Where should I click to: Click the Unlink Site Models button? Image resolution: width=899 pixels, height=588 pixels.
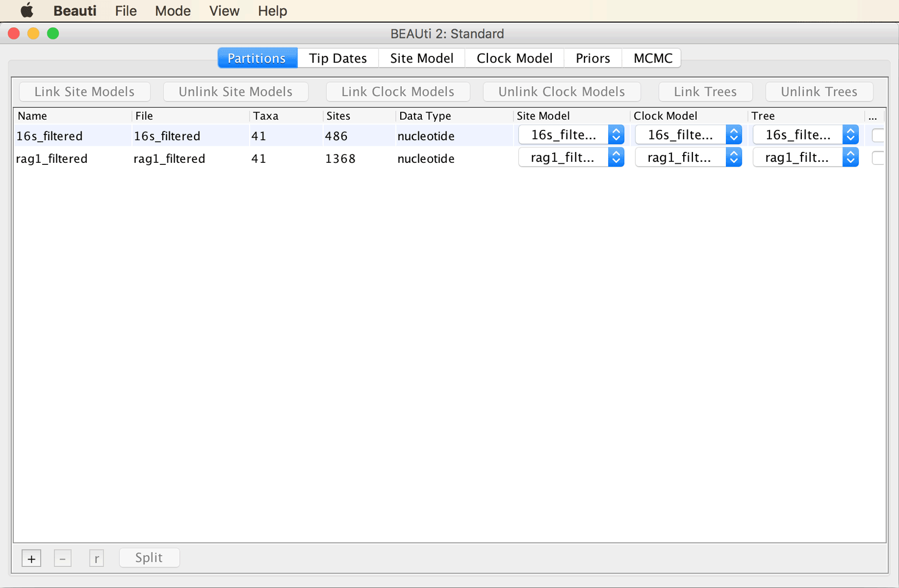(x=235, y=91)
